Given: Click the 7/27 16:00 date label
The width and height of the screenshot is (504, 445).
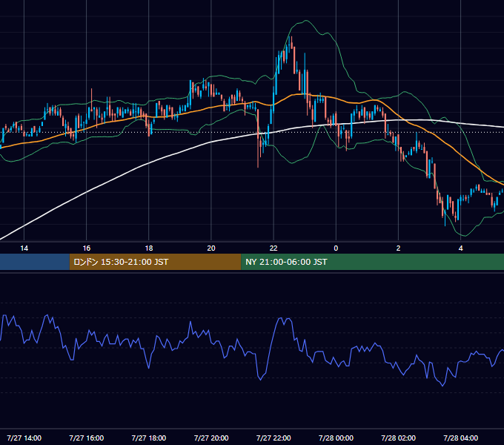Looking at the screenshot, I should point(87,438).
